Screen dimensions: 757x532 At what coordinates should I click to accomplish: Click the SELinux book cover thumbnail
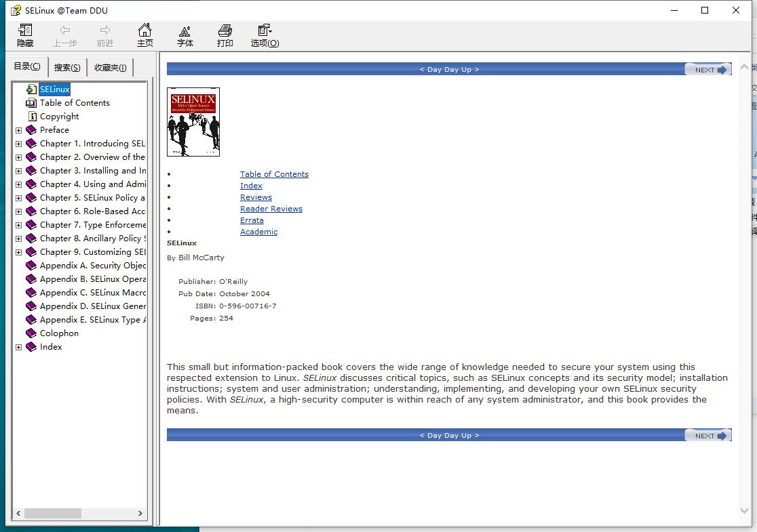(193, 122)
